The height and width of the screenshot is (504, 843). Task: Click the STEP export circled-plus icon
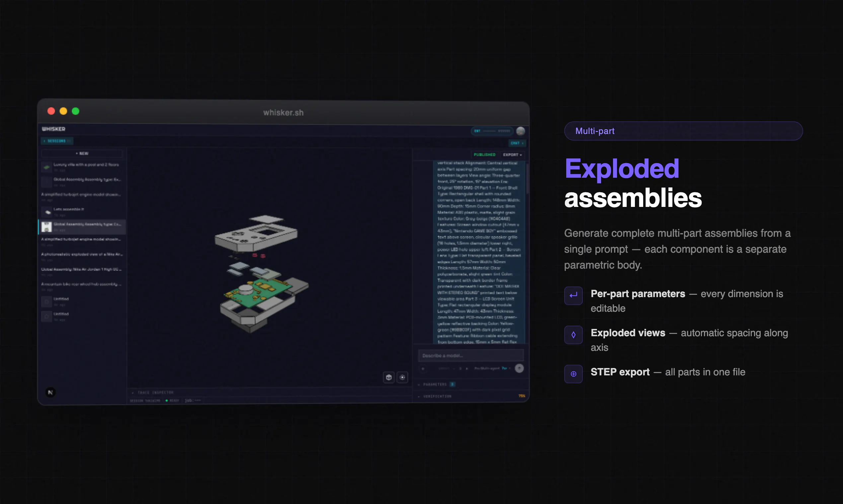(x=574, y=374)
